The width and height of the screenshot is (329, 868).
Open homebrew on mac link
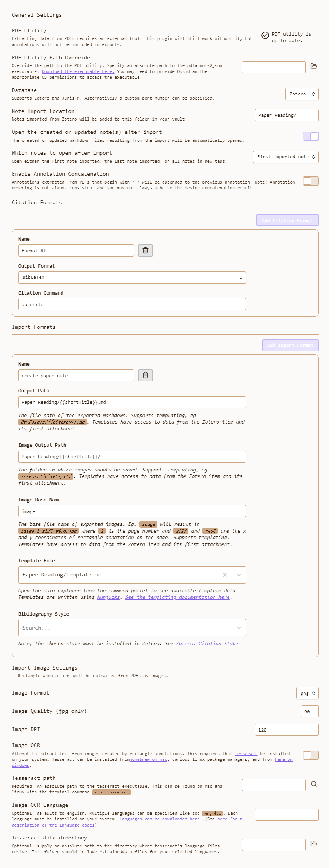point(149,759)
